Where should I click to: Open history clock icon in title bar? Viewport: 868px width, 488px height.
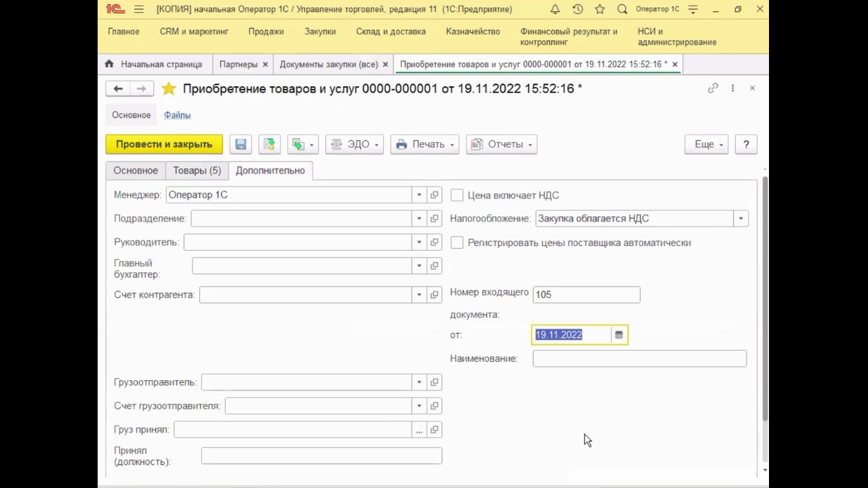click(577, 9)
